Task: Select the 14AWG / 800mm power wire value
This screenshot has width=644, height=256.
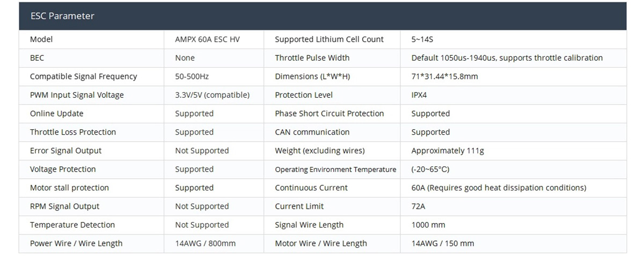Action: point(205,244)
